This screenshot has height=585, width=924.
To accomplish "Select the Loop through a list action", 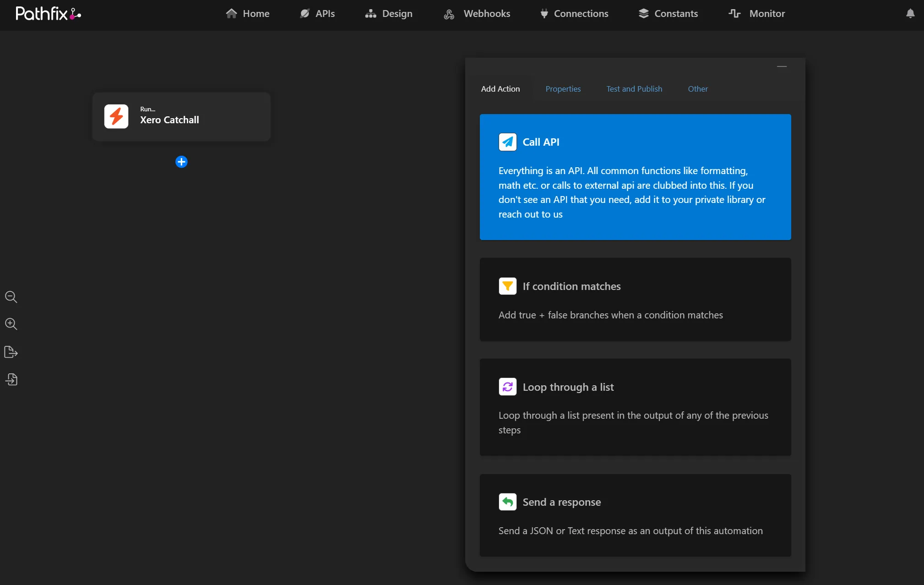I will (x=635, y=407).
